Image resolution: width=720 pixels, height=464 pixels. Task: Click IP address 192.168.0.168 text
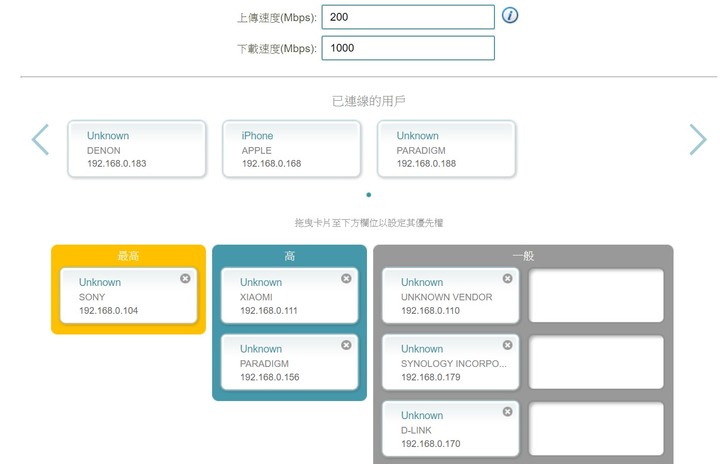271,164
